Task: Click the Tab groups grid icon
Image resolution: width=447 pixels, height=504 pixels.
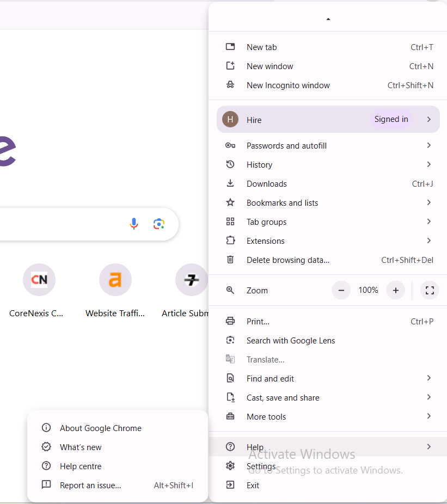Action: 230,222
